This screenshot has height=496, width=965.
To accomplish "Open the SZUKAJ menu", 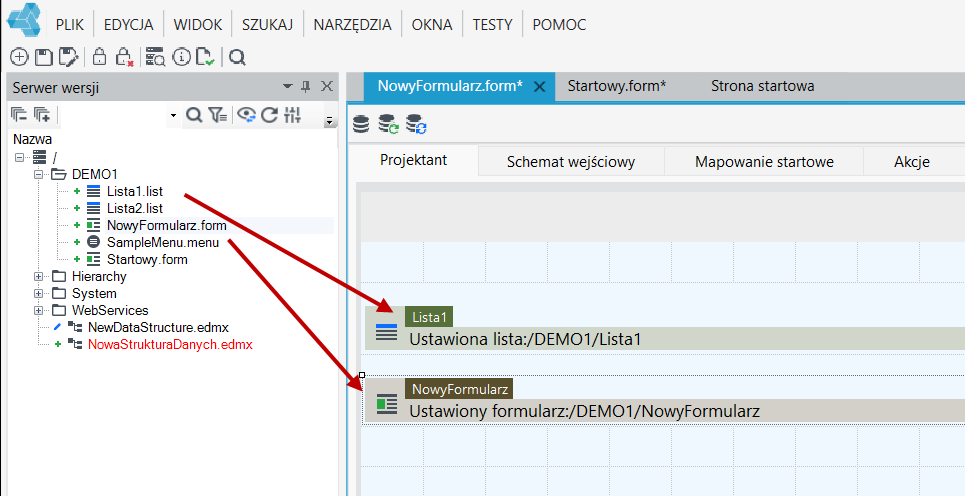I will (267, 25).
